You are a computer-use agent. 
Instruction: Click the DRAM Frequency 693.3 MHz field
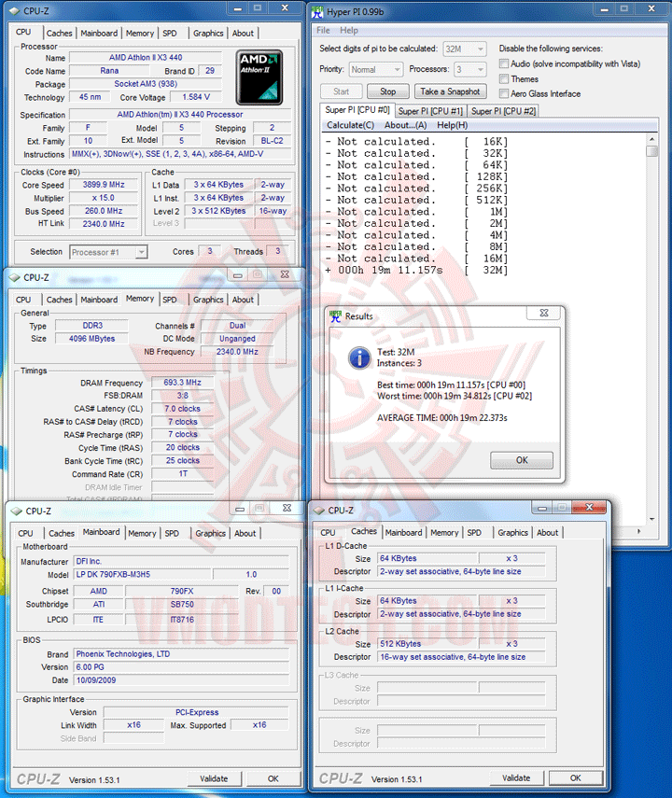[182, 383]
